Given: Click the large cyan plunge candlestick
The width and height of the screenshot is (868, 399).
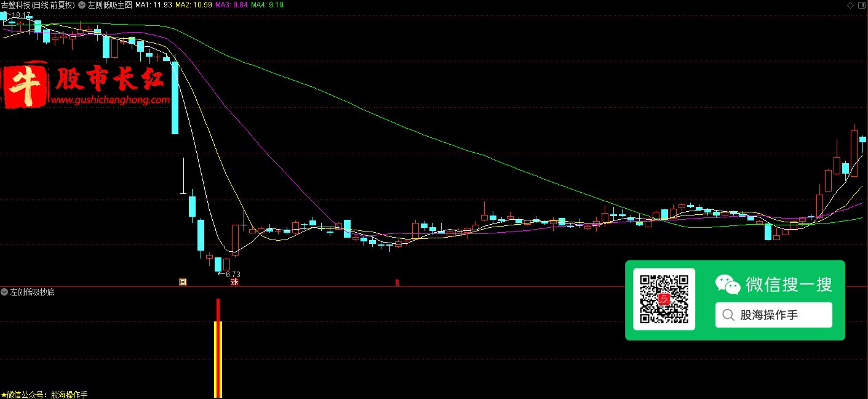Looking at the screenshot, I should (x=175, y=98).
